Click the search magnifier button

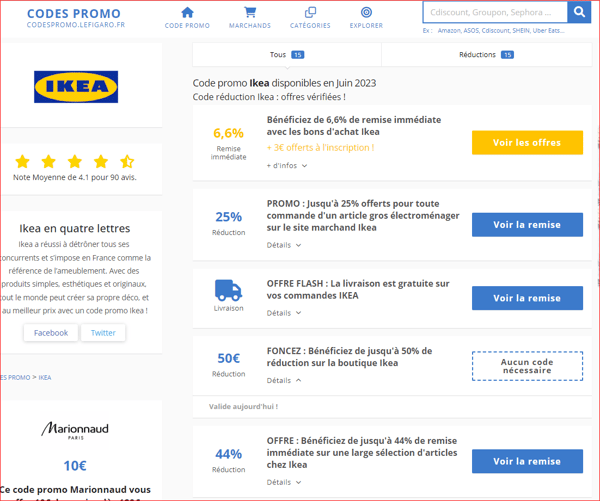click(x=579, y=12)
